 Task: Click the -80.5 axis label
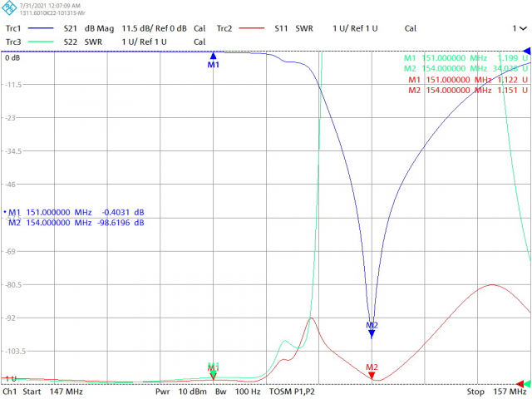[x=13, y=284]
